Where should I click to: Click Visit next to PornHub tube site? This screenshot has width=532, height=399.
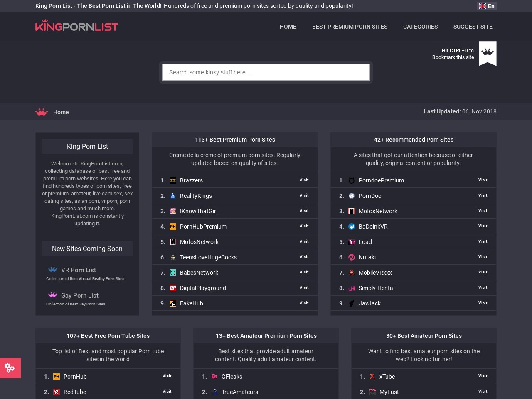click(x=167, y=376)
